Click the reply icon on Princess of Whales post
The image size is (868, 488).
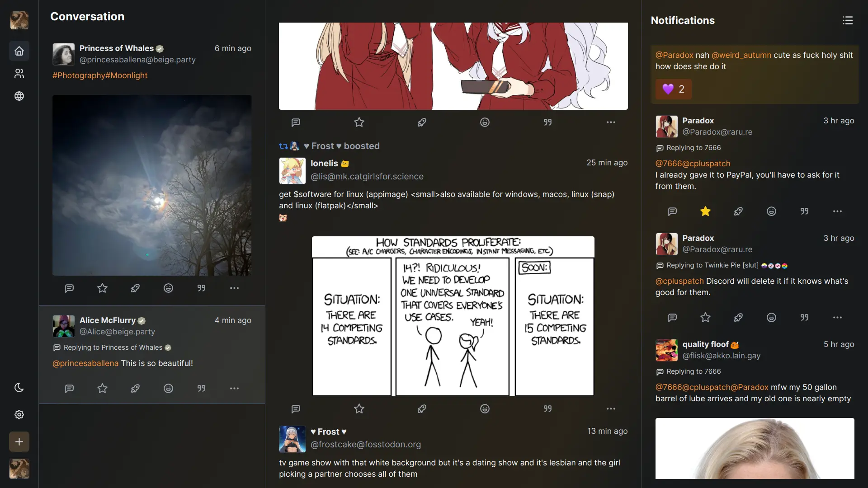(70, 288)
